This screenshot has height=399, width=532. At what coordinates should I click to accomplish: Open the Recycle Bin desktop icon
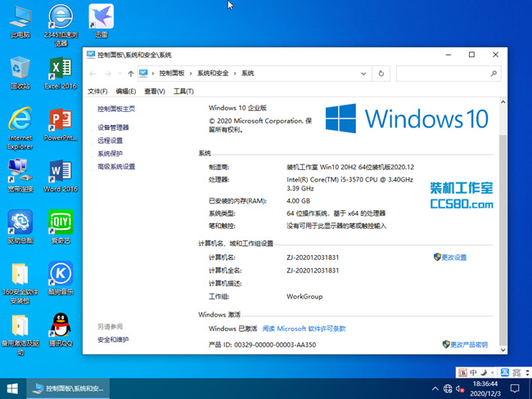20,73
